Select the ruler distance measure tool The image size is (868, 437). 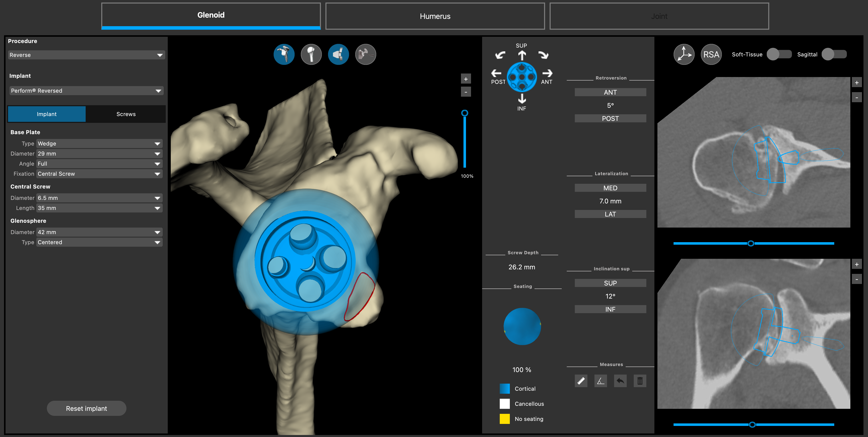pyautogui.click(x=581, y=381)
